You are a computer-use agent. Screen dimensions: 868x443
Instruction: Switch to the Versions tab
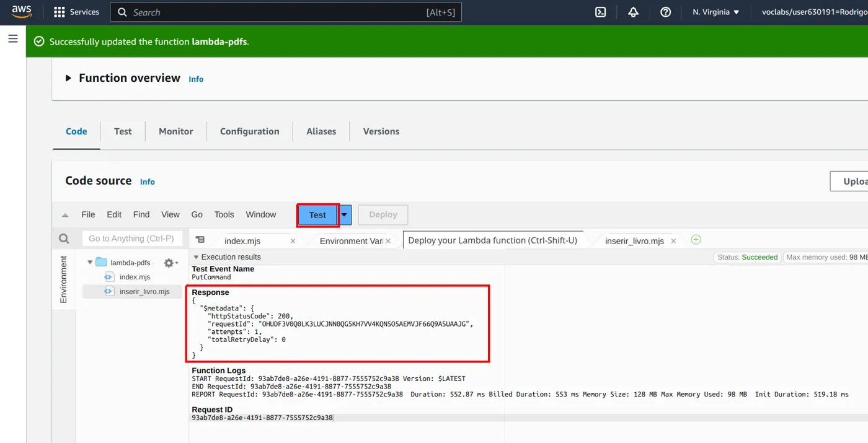pos(381,131)
